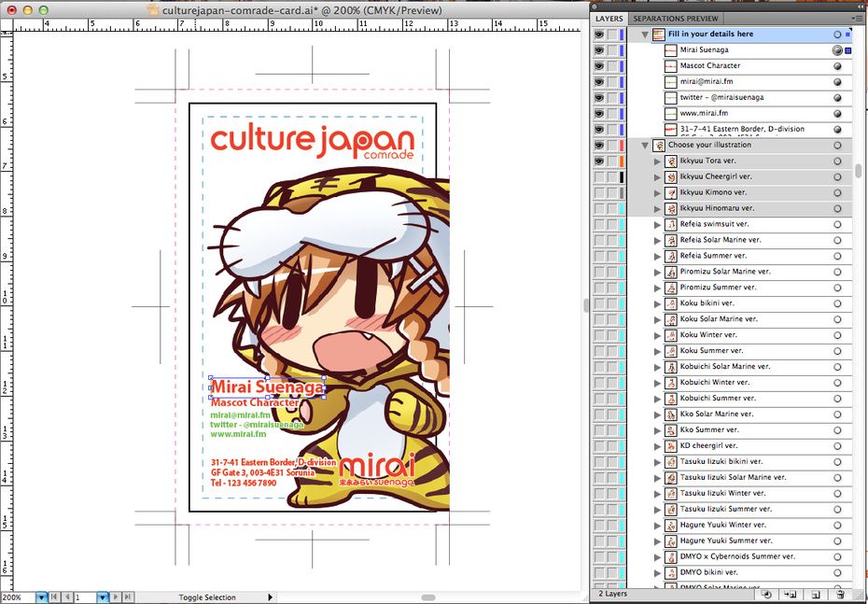Go to first artboard navigation arrow
This screenshot has height=604, width=868.
click(52, 597)
